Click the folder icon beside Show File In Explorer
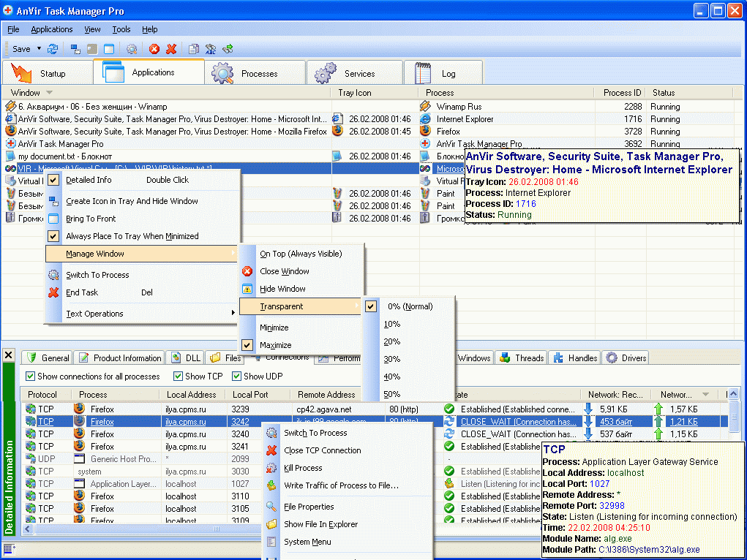Viewport: 747px width, 560px height. (271, 524)
